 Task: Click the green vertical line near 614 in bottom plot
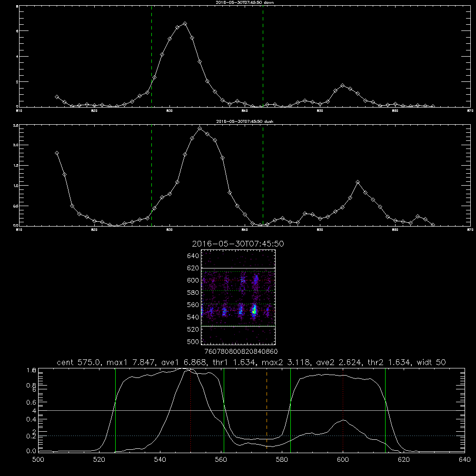[x=385, y=410]
